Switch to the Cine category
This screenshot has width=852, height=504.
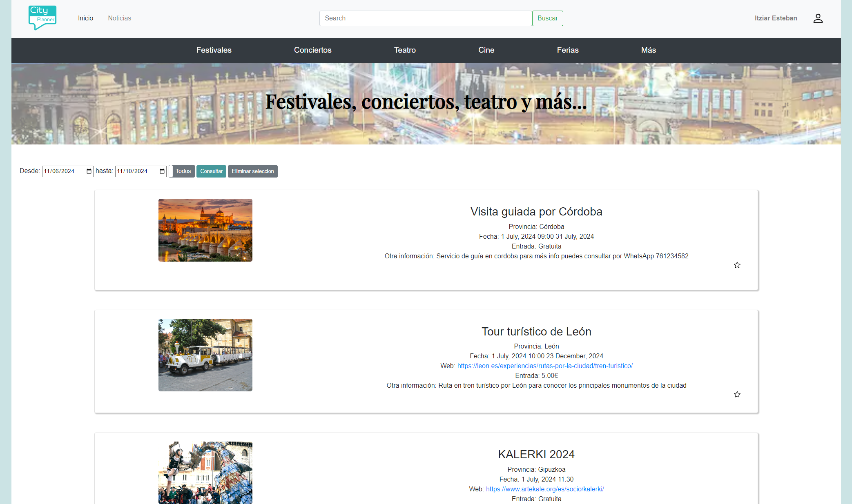point(486,50)
